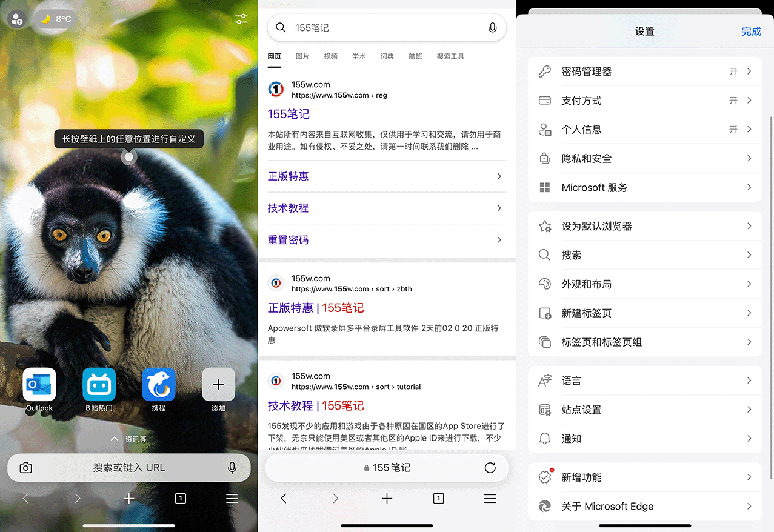Switch to the 图片 search tab
Viewport: 774px width, 532px height.
[x=302, y=56]
